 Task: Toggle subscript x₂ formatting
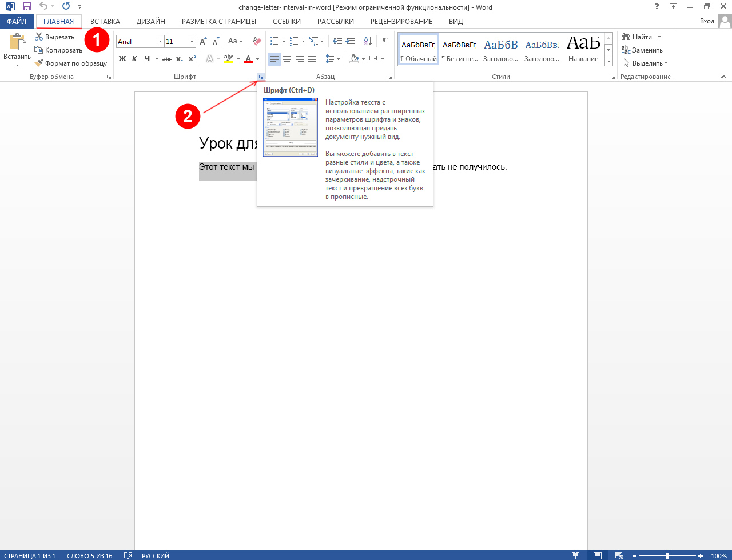tap(180, 59)
